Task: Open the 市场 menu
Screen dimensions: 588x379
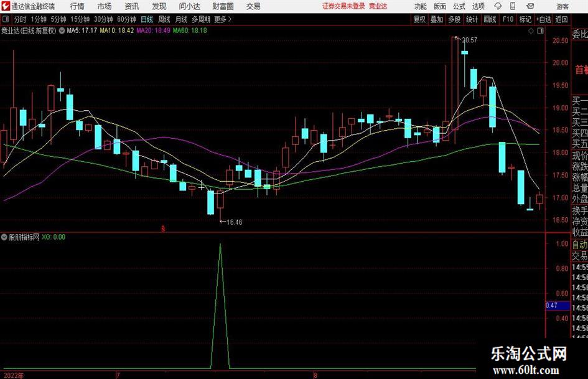Action: (105, 6)
